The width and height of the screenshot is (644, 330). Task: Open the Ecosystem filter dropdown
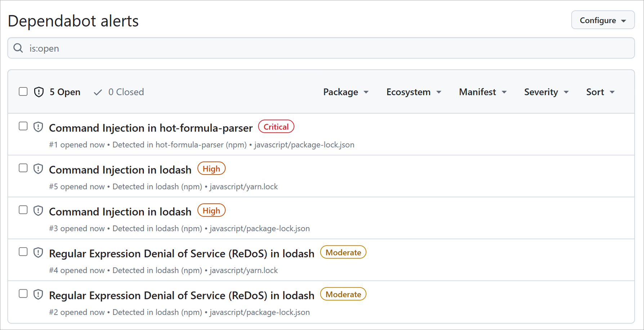[x=413, y=92]
